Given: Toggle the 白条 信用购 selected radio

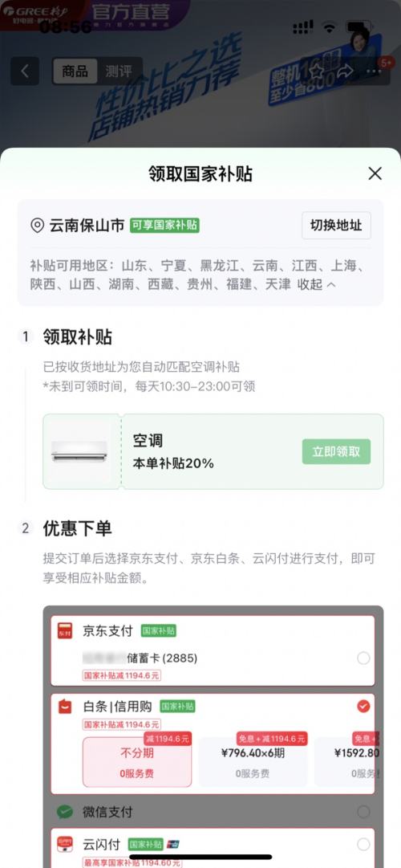Looking at the screenshot, I should 363,707.
